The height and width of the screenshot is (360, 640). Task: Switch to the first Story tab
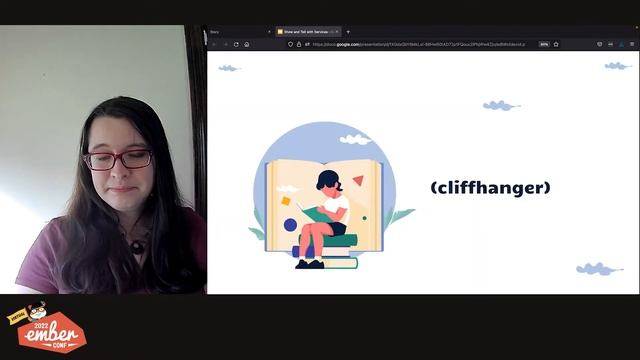pos(240,31)
